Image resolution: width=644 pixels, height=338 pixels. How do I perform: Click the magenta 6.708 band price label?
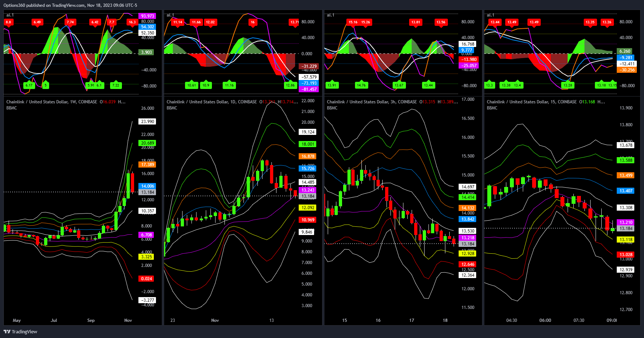(x=146, y=235)
